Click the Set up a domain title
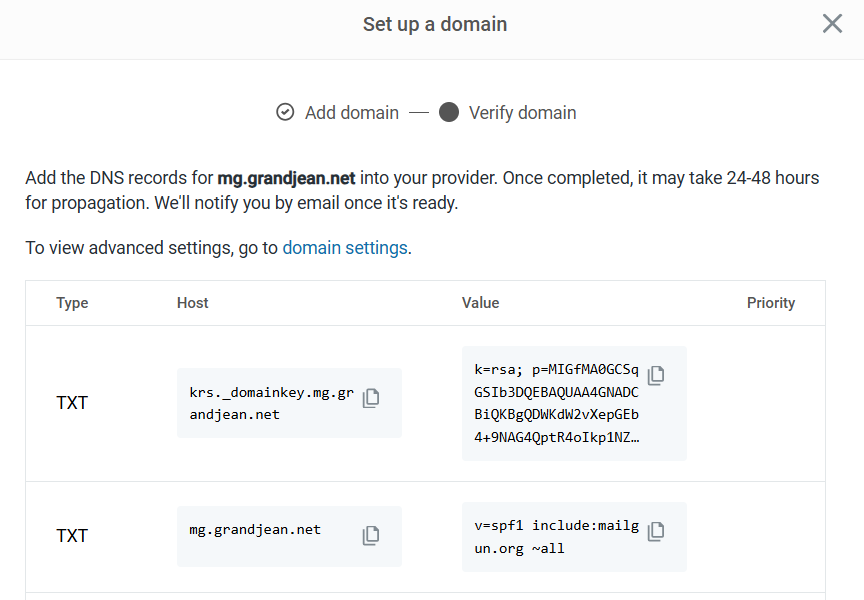The height and width of the screenshot is (600, 864). (434, 24)
